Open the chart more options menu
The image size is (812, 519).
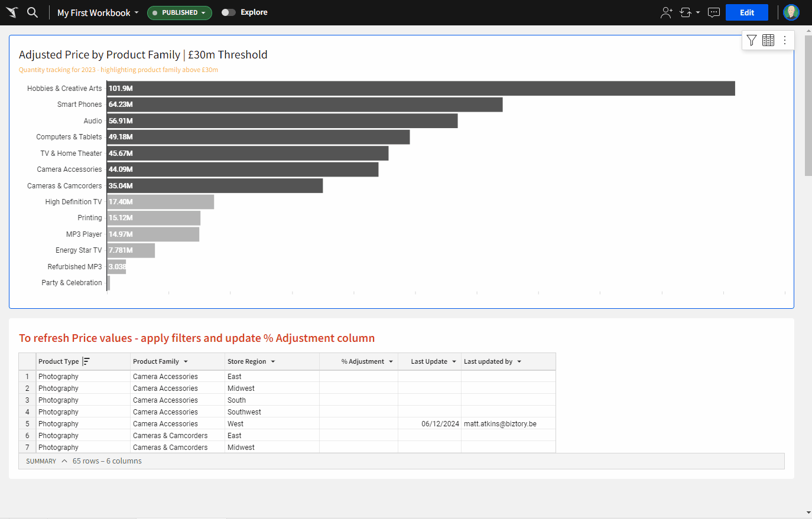785,40
